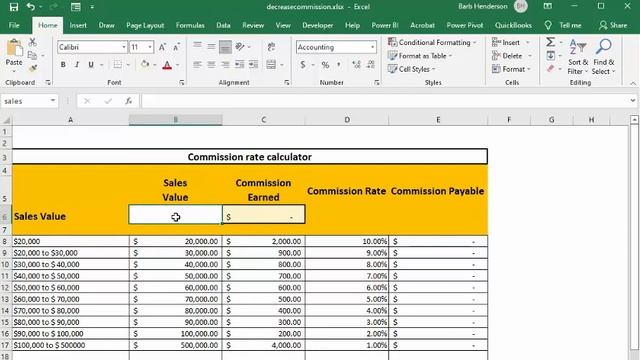
Task: Toggle top align in Alignment group
Action: [x=197, y=47]
